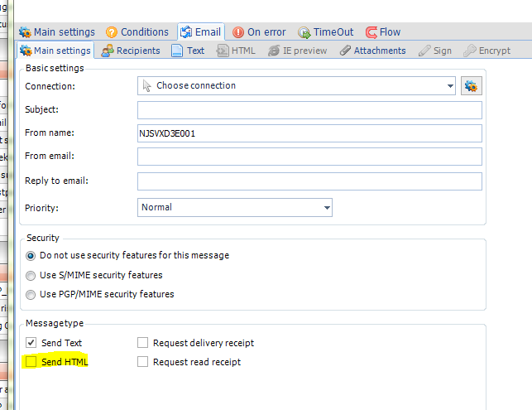The image size is (532, 410).
Task: Open the Flow tab
Action: click(382, 32)
